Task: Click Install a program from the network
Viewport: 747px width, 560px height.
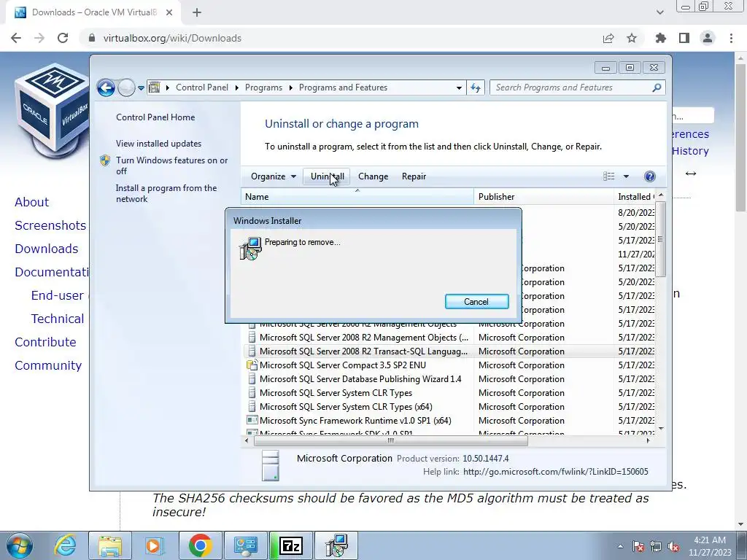Action: tap(166, 193)
